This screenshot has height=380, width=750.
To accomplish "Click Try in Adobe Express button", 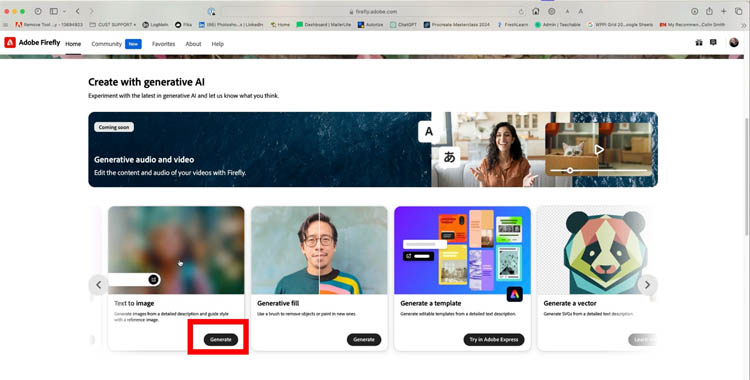I will 494,339.
